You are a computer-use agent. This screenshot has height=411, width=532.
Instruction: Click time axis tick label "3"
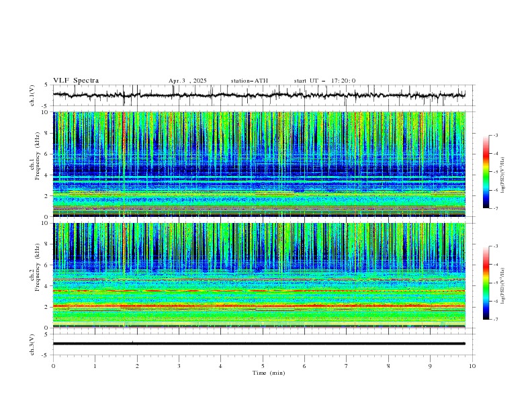179,366
